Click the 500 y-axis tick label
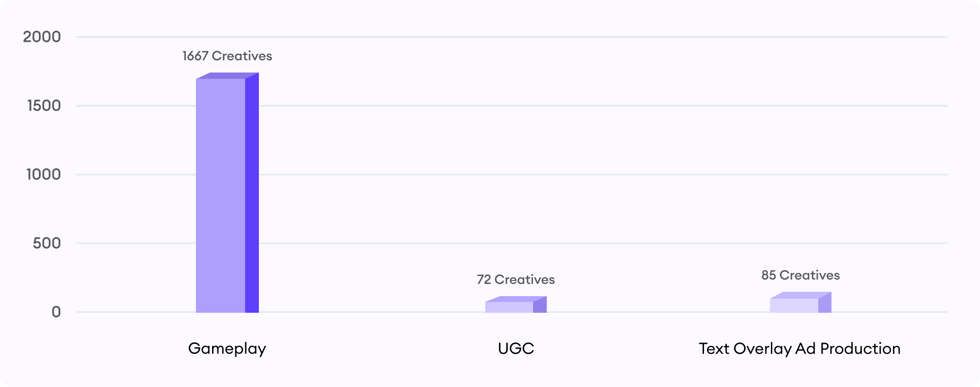Screen dimensions: 980x387 point(47,243)
